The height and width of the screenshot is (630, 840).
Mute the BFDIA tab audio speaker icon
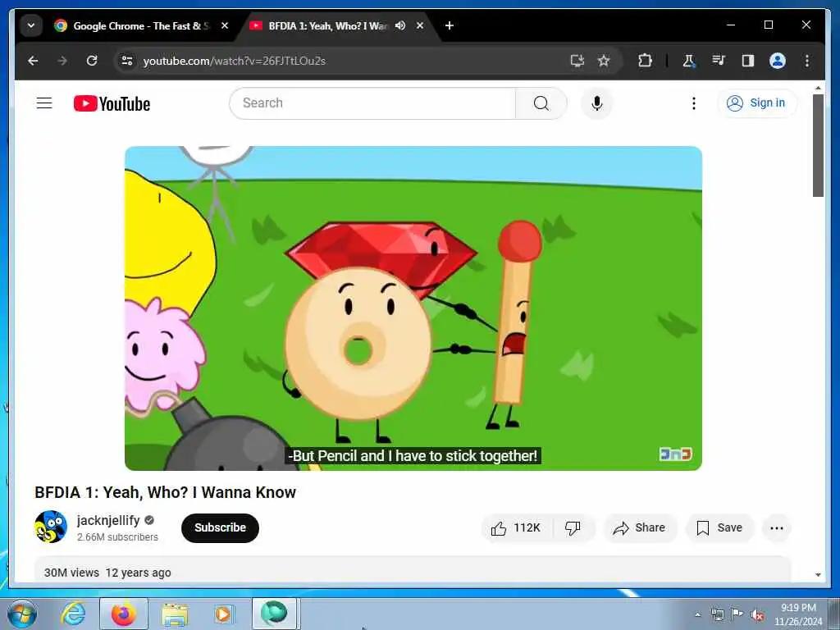(x=400, y=25)
